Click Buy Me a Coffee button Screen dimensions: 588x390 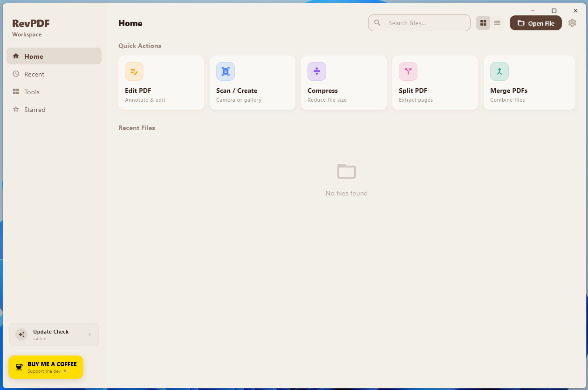click(x=46, y=367)
